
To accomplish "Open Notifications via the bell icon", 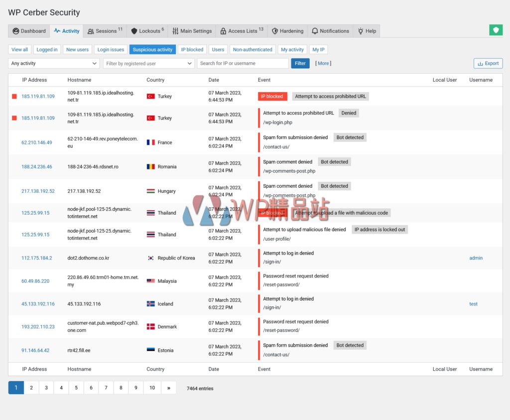I will coord(314,31).
